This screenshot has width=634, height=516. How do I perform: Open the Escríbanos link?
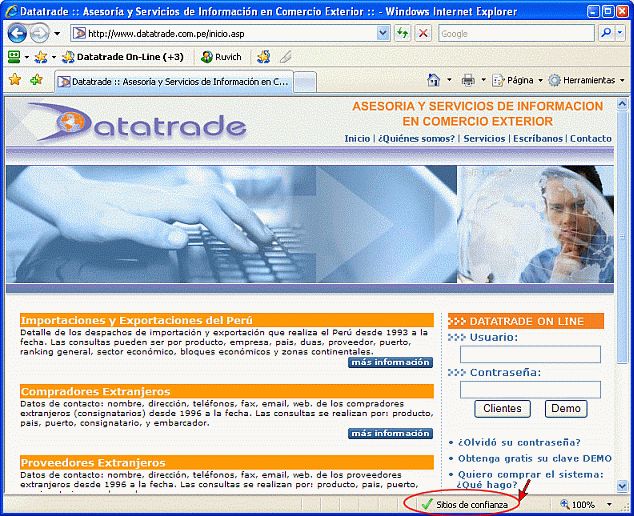(538, 138)
